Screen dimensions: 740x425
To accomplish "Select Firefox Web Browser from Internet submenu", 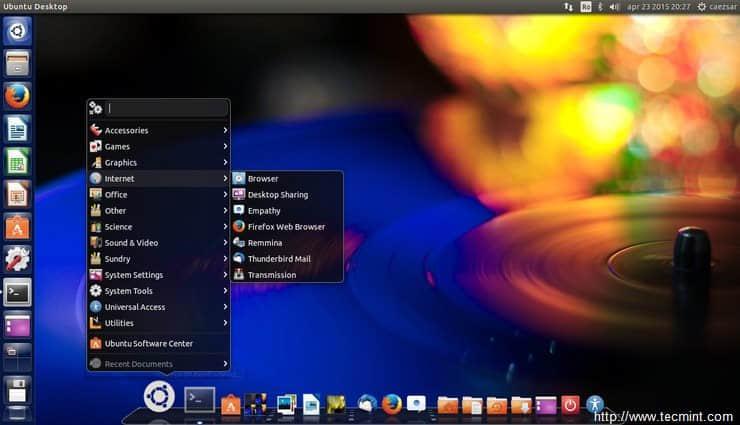I will coord(285,227).
